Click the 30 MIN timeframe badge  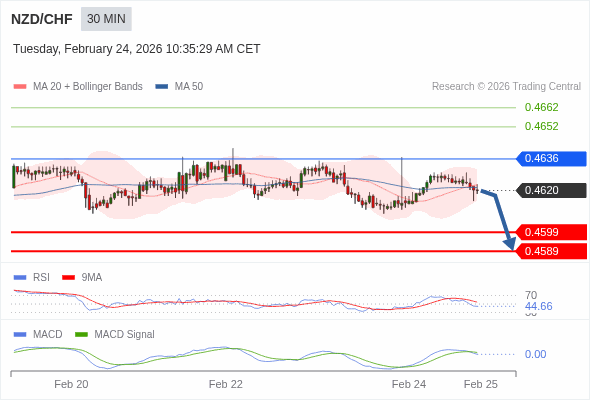(x=106, y=19)
